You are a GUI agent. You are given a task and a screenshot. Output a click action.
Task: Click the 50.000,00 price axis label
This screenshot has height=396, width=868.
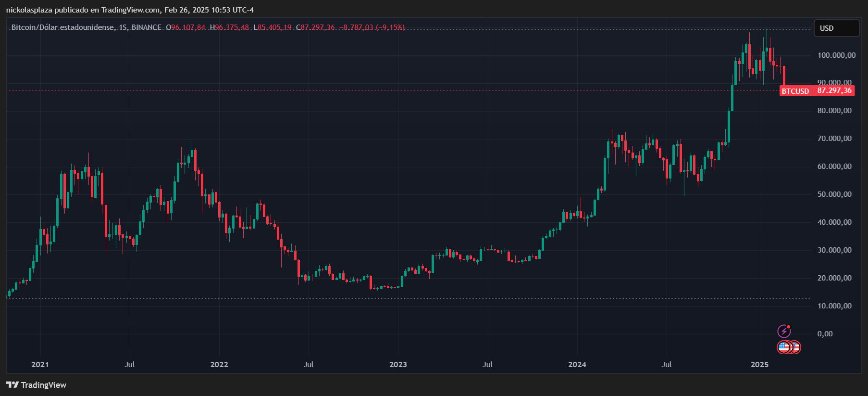pyautogui.click(x=834, y=194)
